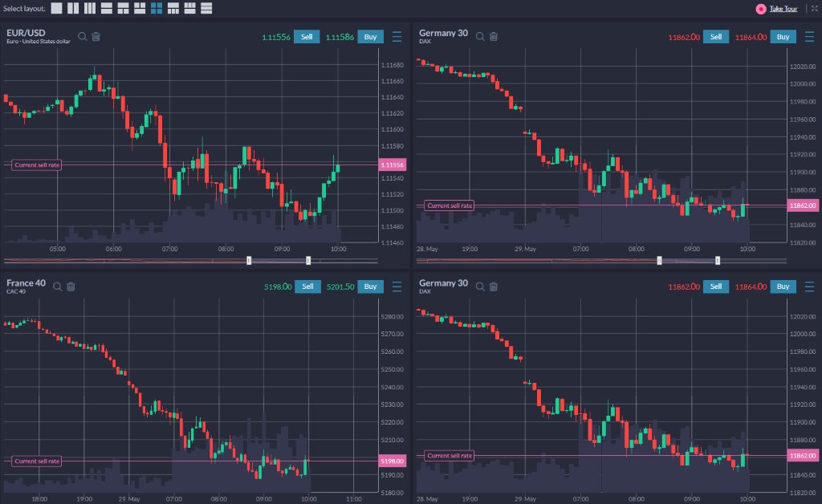Click trash icon in lower Germany 30 panel
Screen dimensions: 822x504
494,287
